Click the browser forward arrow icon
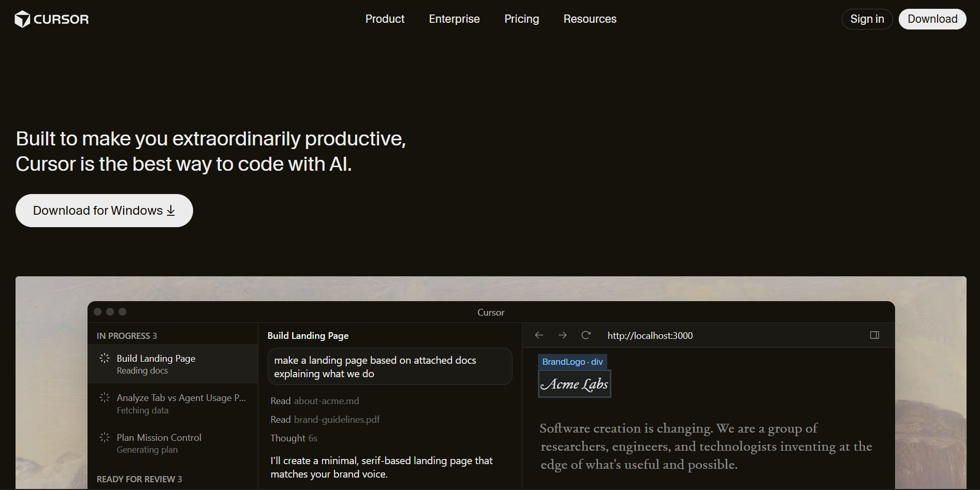This screenshot has height=490, width=980. [562, 335]
